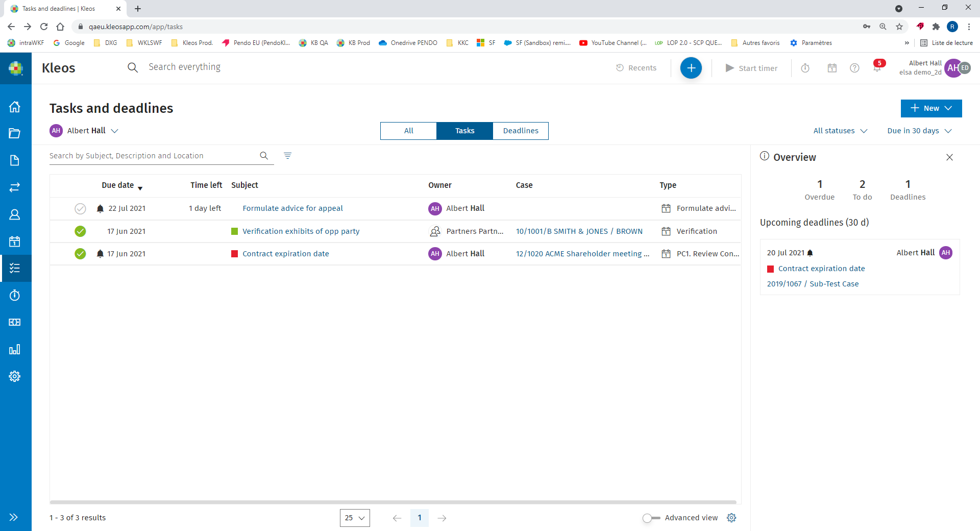
Task: Click the notifications bell with badge 5
Action: point(877,67)
